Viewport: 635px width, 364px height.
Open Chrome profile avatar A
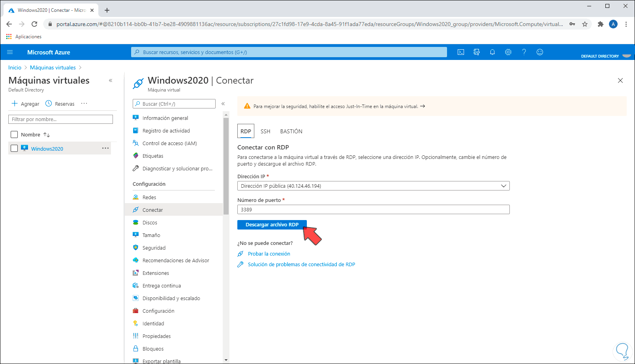pyautogui.click(x=613, y=24)
